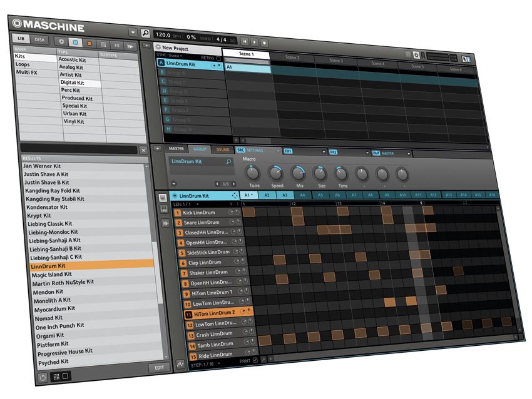
Task: Open the SOUND tab
Action: [x=223, y=149]
